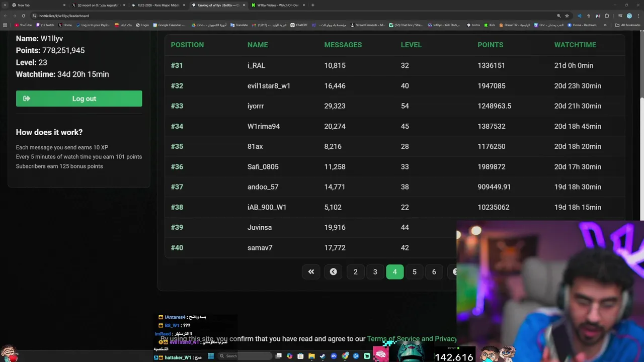Click position #39 in leaderboard
Image resolution: width=644 pixels, height=362 pixels.
[x=177, y=227]
